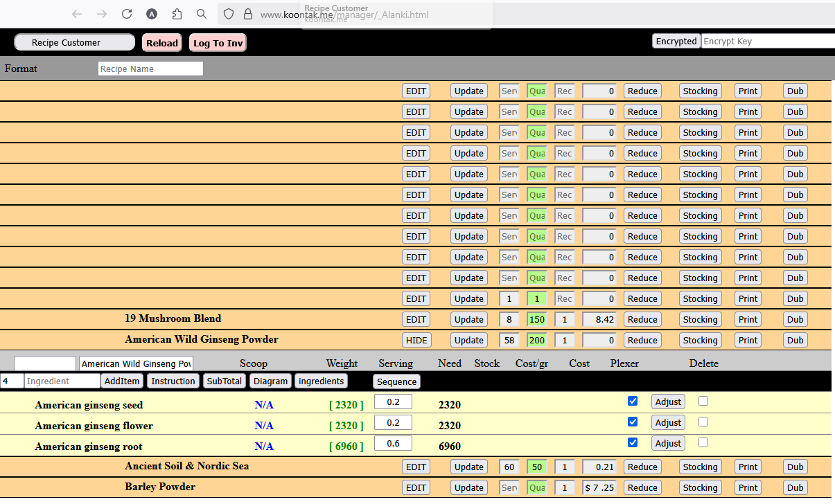This screenshot has height=504, width=835.
Task: Click the recipe name field American Wild Ginseng Pow
Action: 136,363
